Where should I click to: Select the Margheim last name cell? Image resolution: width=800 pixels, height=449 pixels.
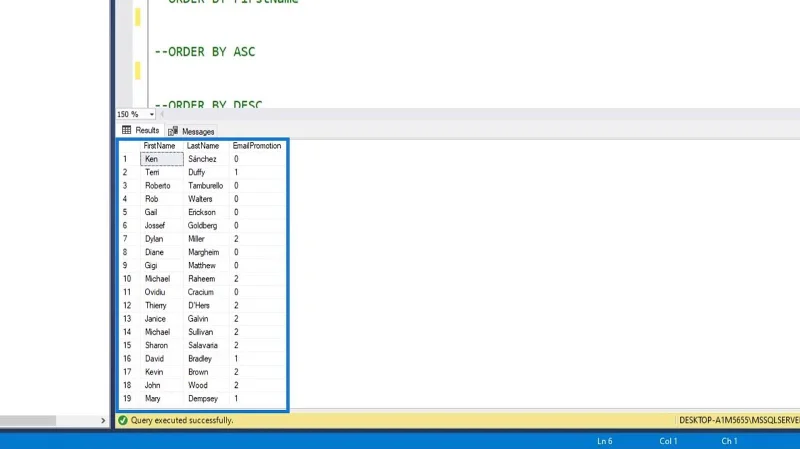[x=207, y=252]
